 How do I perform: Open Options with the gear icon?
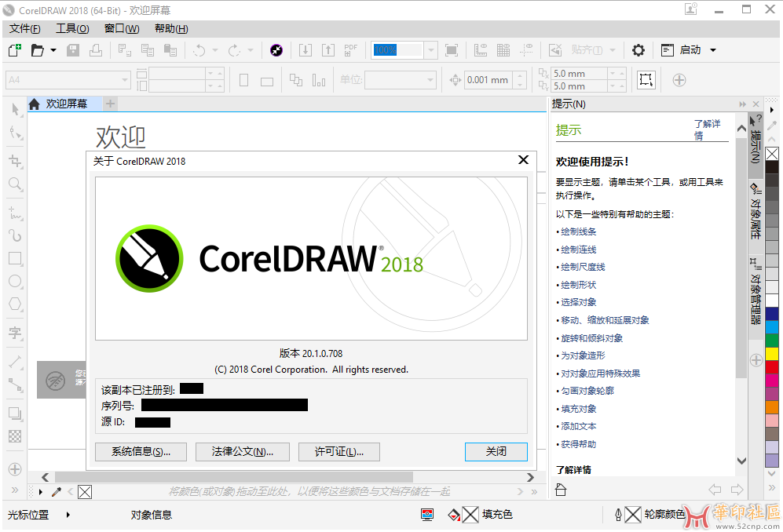point(638,50)
